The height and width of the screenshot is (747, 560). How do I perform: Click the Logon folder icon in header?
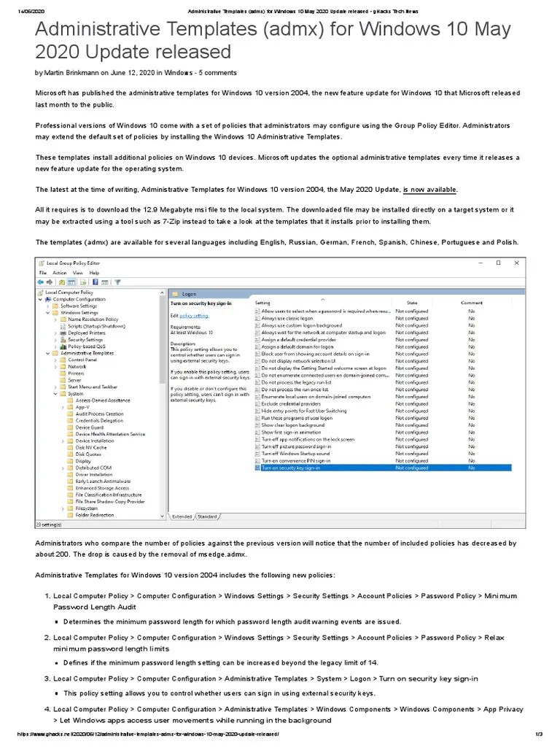point(175,294)
